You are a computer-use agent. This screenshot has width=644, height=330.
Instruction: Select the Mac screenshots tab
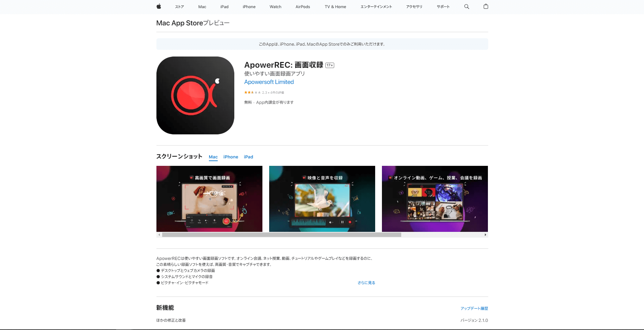(x=213, y=157)
